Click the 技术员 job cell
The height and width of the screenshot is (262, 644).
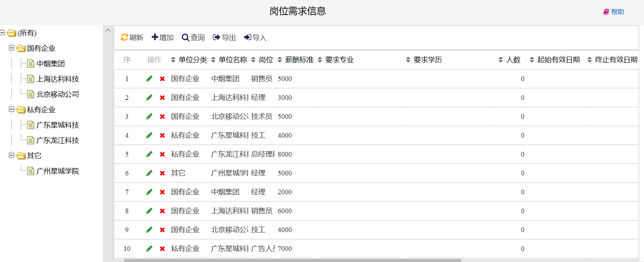tap(262, 116)
